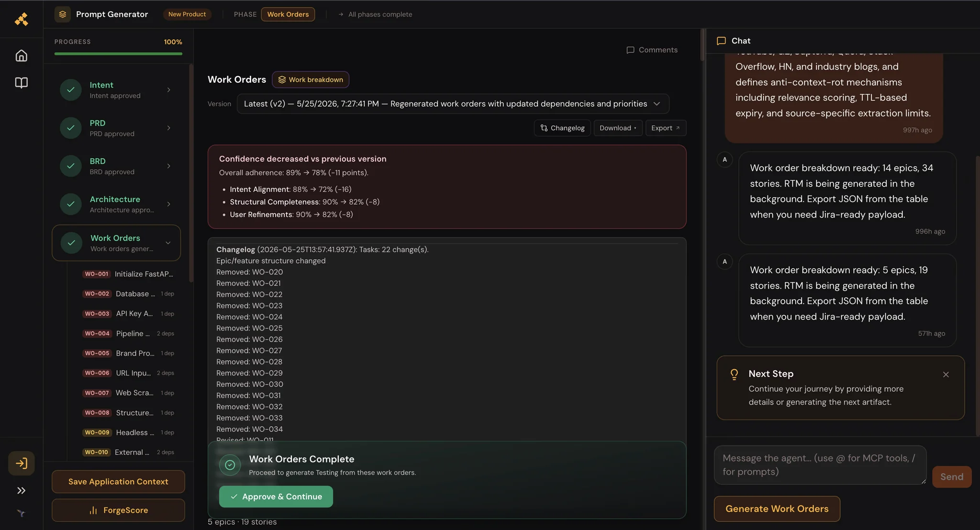The image size is (980, 530).
Task: Select the Work Orders phase tab in header
Action: [x=288, y=14]
